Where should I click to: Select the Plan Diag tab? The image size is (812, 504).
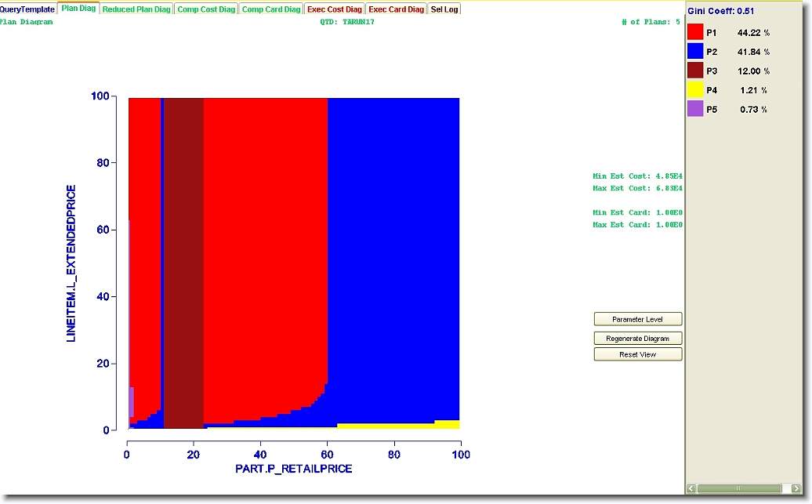(x=78, y=9)
